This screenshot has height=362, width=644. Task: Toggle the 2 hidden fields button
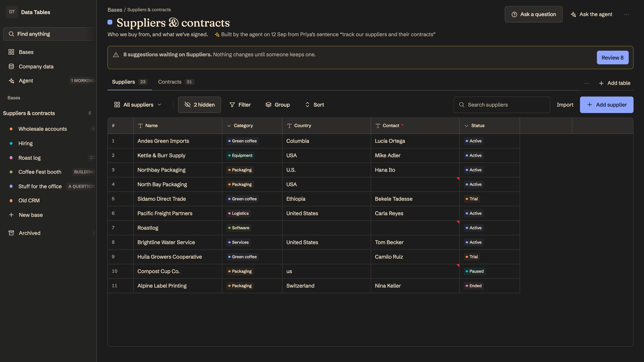199,105
